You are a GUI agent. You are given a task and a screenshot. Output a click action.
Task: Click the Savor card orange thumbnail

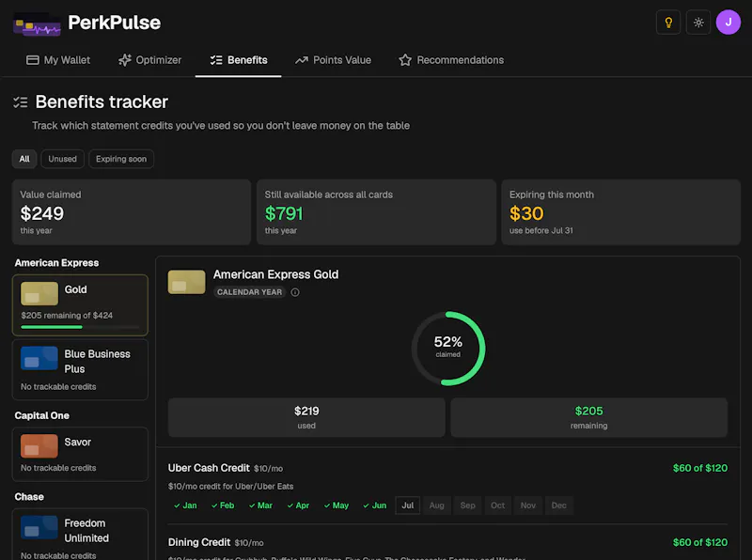point(39,446)
